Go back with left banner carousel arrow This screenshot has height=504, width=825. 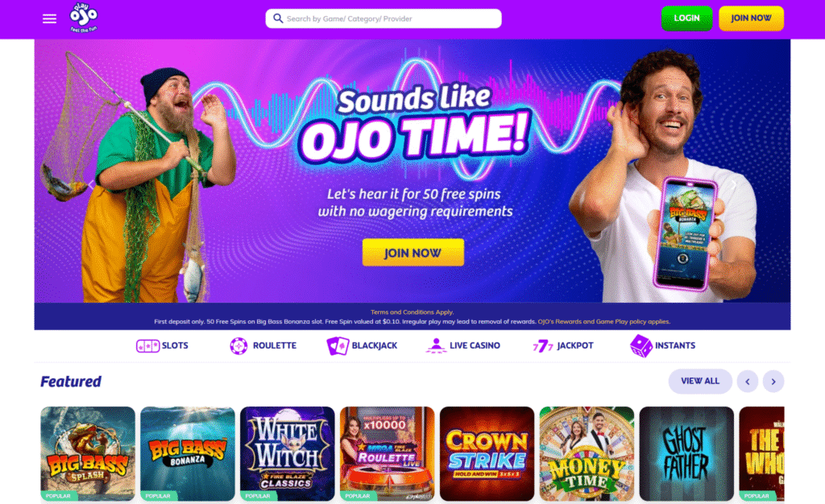[91, 184]
